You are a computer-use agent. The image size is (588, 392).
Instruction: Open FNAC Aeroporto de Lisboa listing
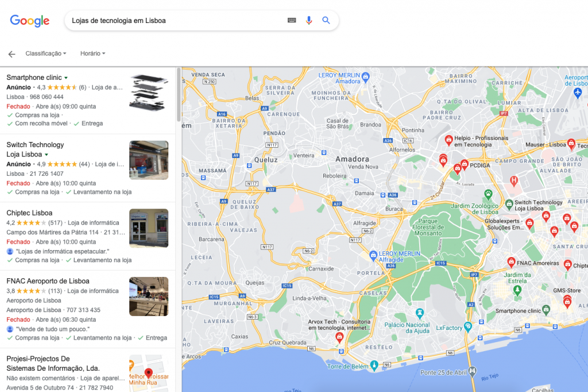coord(48,281)
